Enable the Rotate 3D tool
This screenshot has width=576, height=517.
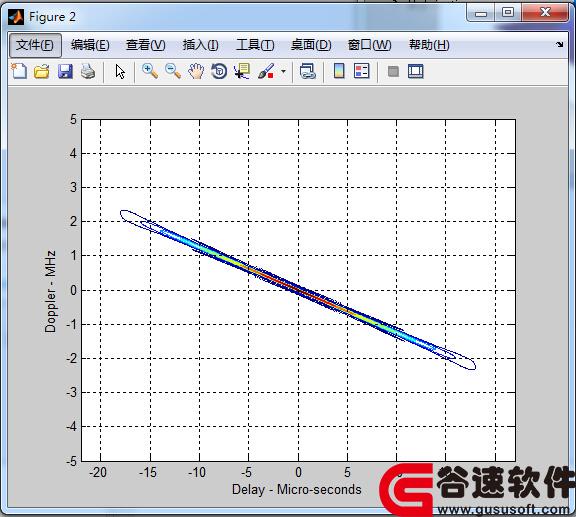pos(219,71)
